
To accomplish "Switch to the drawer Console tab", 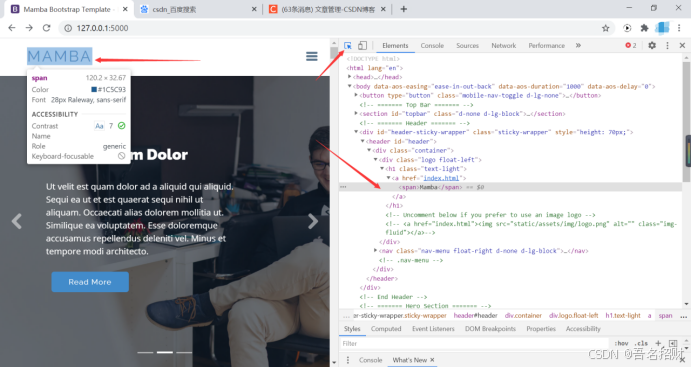I will click(x=370, y=360).
